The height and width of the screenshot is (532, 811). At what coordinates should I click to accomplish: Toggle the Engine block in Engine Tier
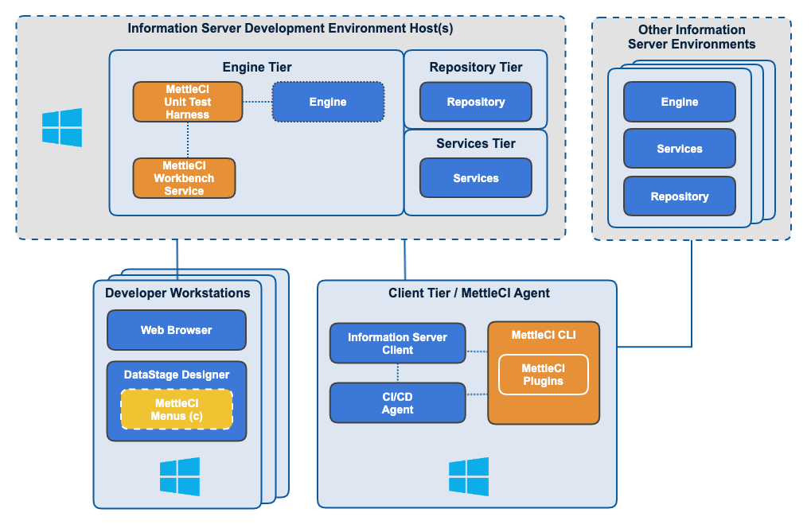(328, 102)
